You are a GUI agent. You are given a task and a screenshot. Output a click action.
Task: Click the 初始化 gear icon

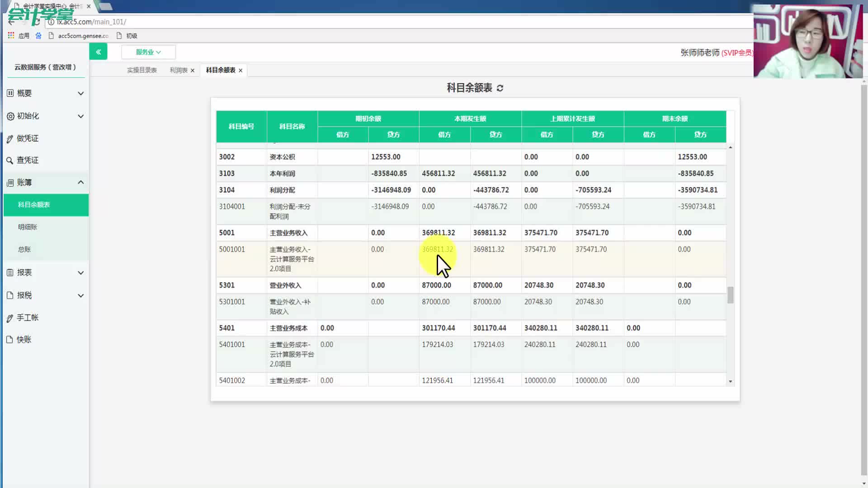tap(10, 116)
